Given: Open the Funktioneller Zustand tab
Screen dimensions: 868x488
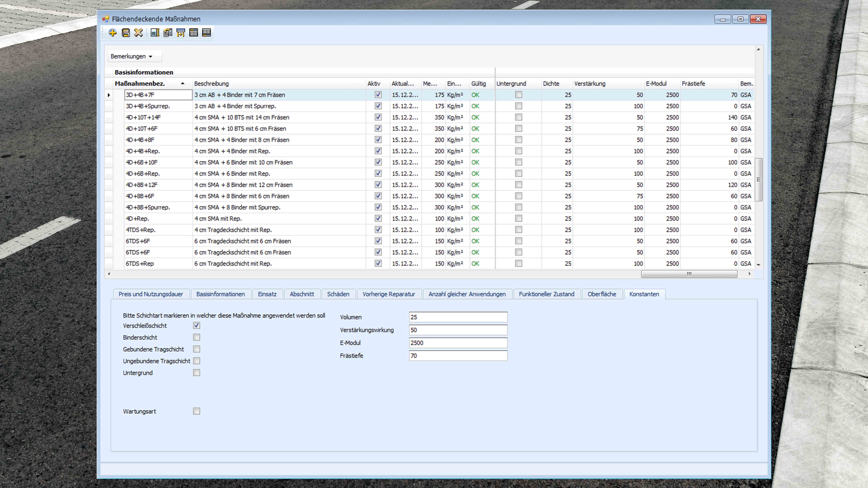Looking at the screenshot, I should 546,294.
